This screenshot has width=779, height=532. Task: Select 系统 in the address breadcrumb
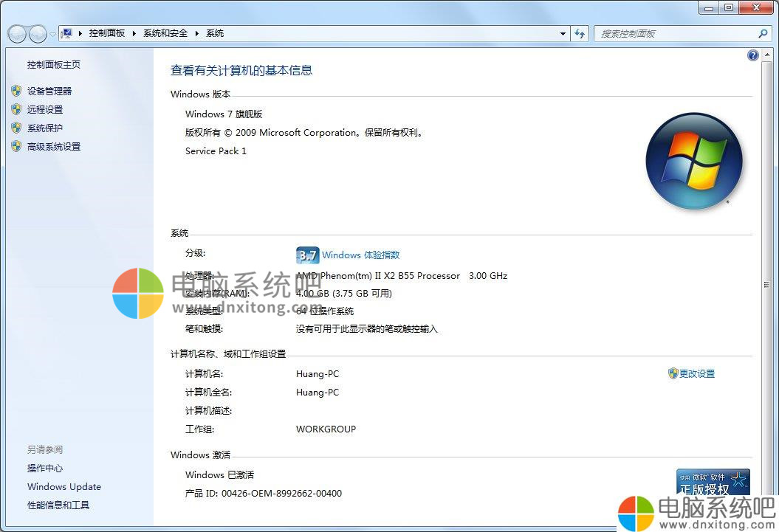(215, 33)
